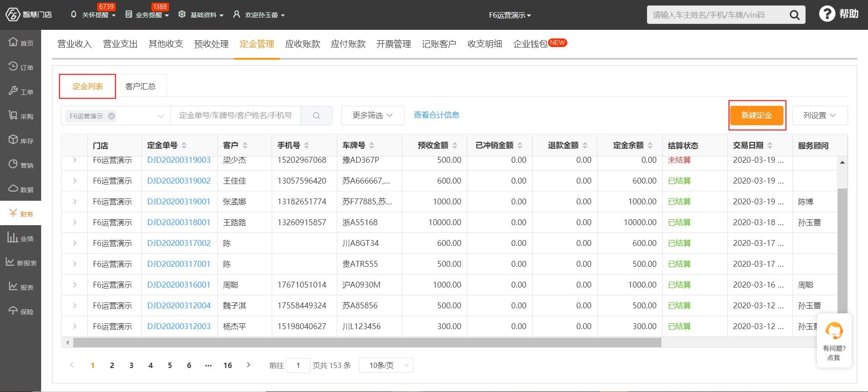
Task: Sort by 预收金额 column
Action: (455, 146)
